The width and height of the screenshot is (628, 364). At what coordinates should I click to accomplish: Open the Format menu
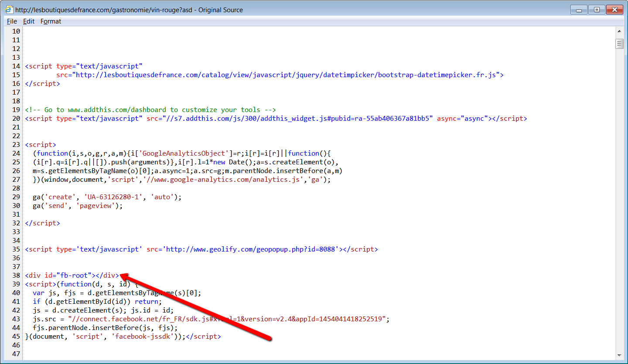51,21
